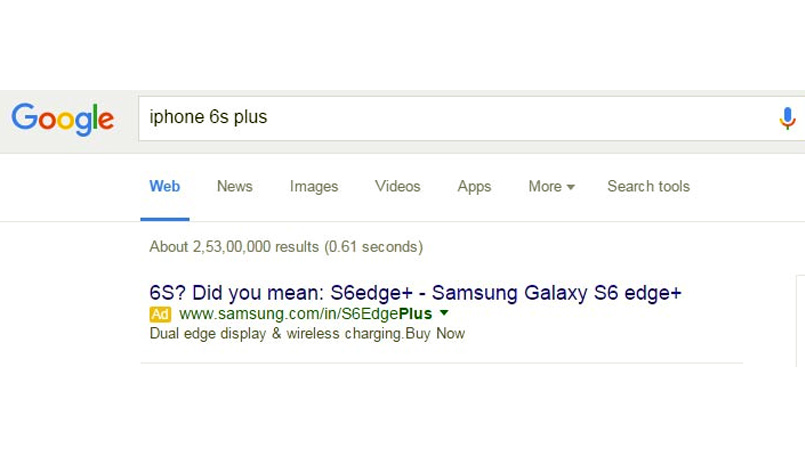Image resolution: width=805 pixels, height=456 pixels.
Task: Open the green arrow beside Samsung URL
Action: [444, 313]
